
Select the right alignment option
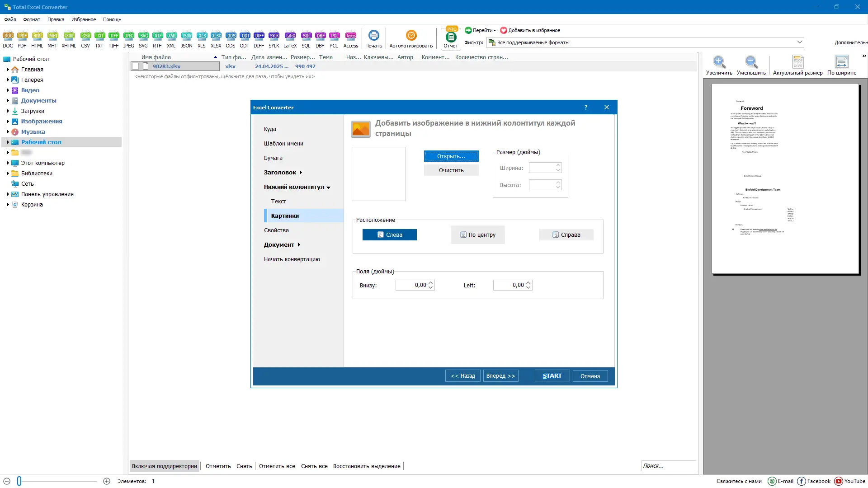tap(566, 235)
